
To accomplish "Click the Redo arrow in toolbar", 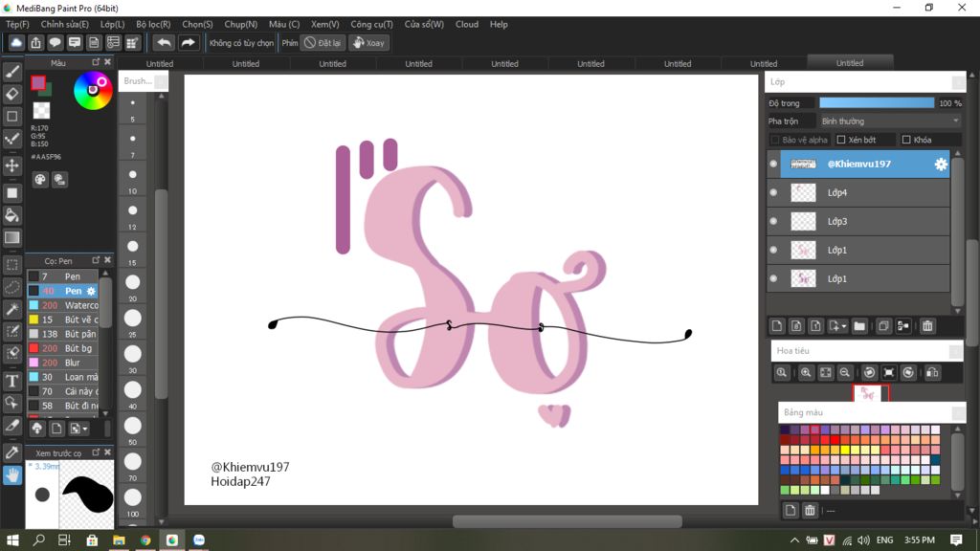I will (x=188, y=42).
